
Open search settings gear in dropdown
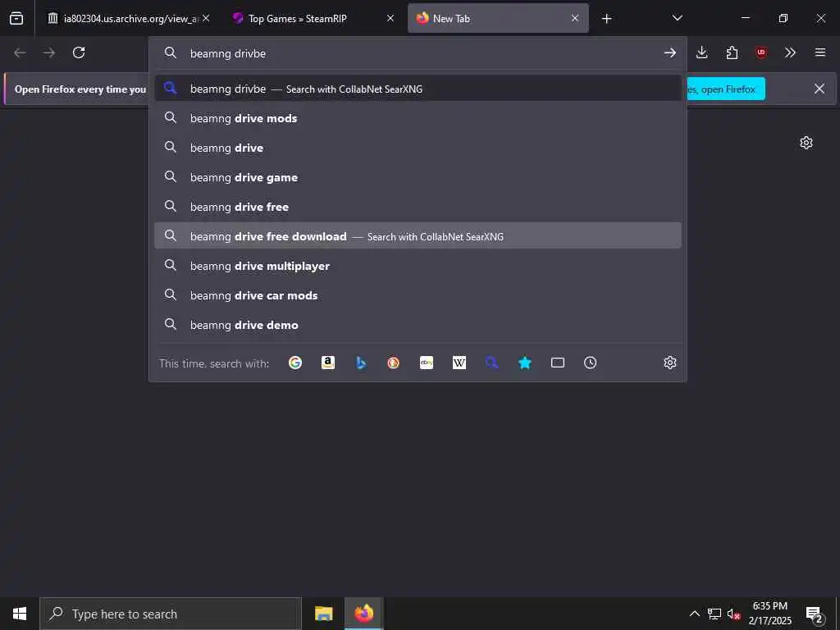669,363
